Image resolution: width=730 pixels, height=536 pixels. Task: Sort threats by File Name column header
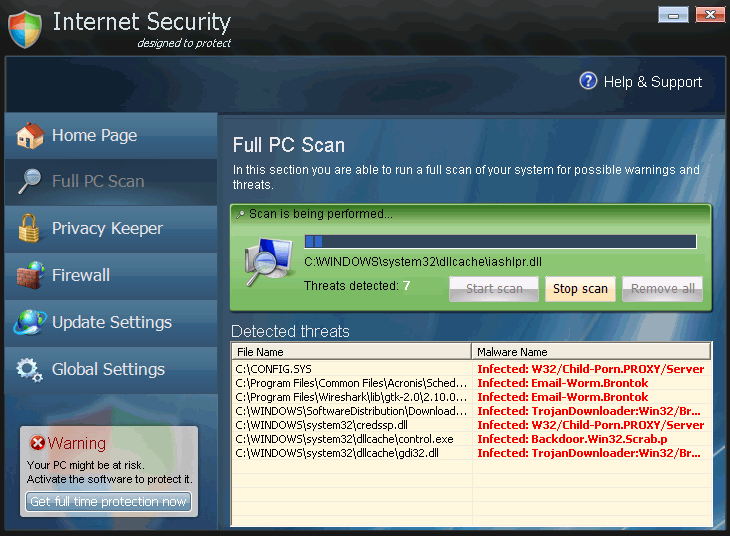tap(350, 352)
